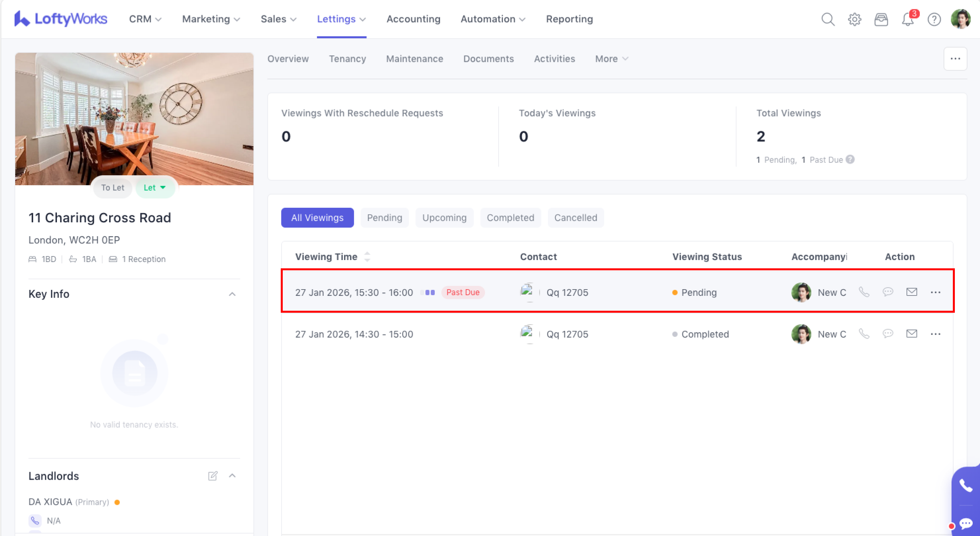Open the inbox tray icon
The height and width of the screenshot is (536, 980).
[881, 19]
